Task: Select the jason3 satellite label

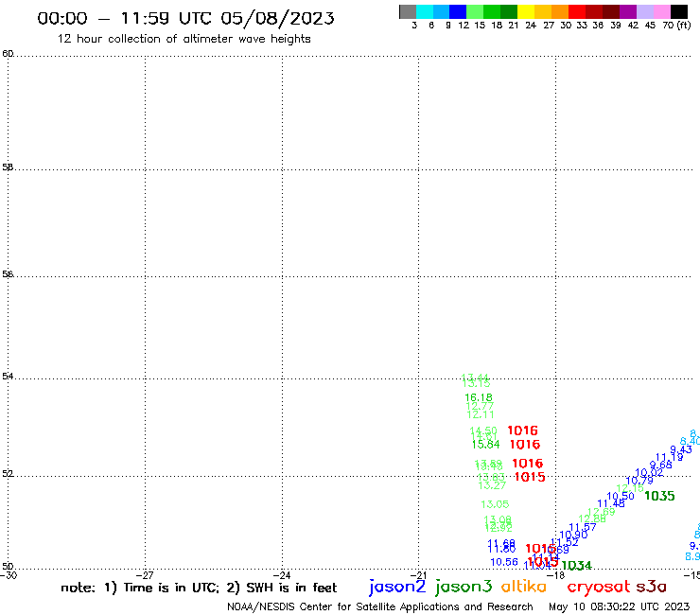Action: pyautogui.click(x=464, y=587)
